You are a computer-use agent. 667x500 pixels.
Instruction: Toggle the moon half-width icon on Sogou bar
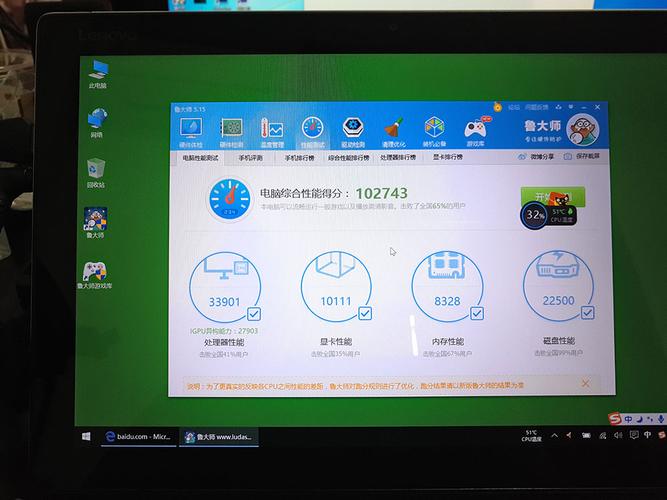(x=639, y=419)
